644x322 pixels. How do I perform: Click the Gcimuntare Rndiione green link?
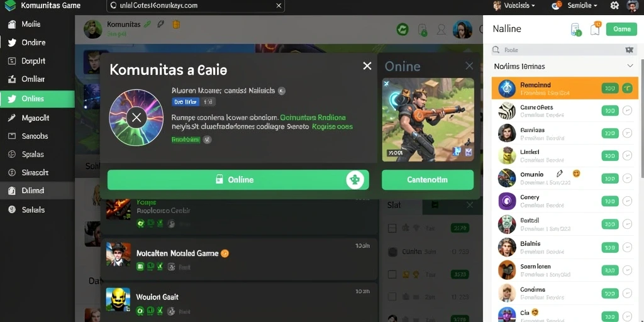pos(313,118)
